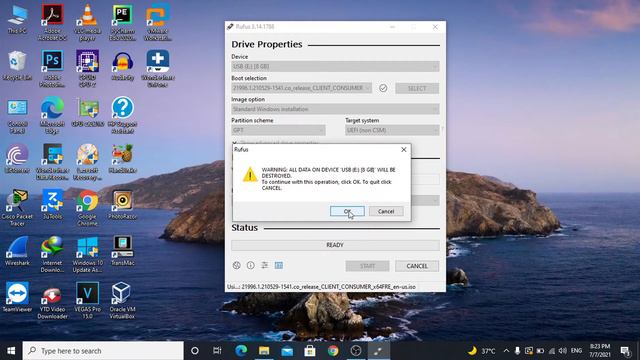
Task: Open Internet Download Manager shortcut
Action: pos(52,255)
